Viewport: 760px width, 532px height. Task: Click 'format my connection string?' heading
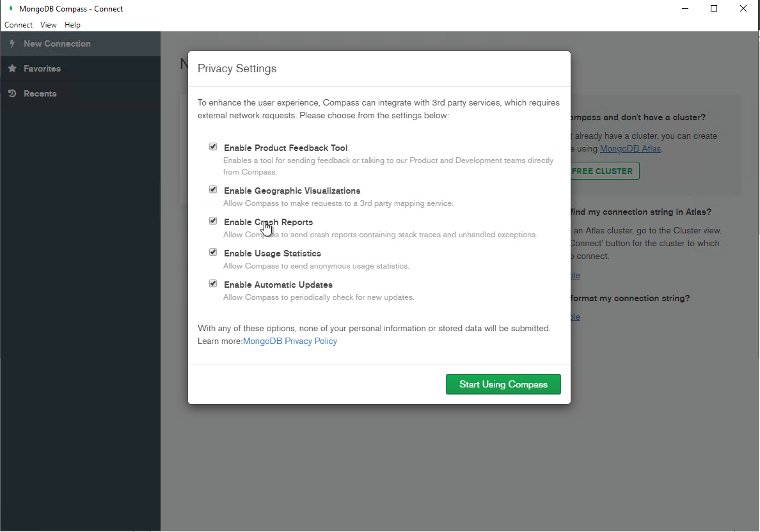[630, 298]
